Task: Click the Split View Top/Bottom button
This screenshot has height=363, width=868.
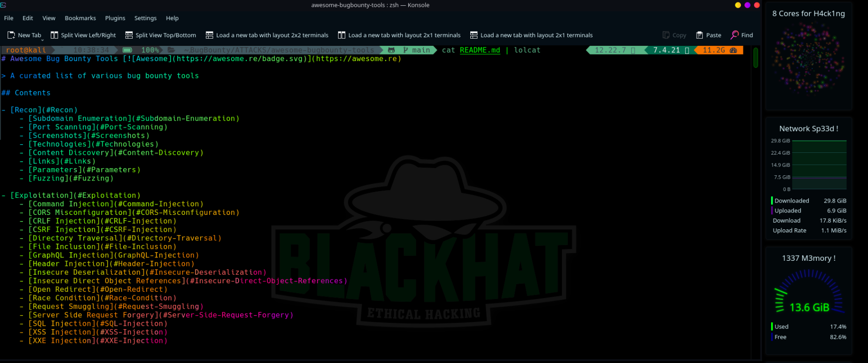Action: pyautogui.click(x=160, y=35)
